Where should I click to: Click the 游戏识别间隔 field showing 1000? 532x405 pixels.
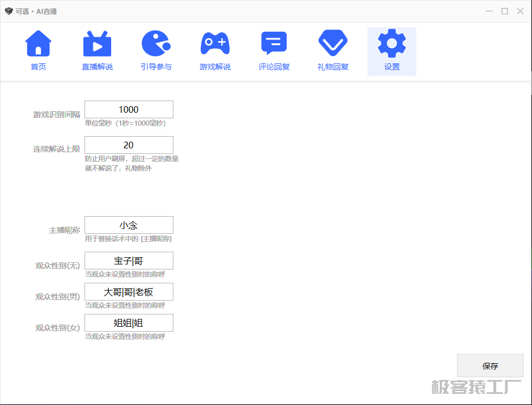[x=128, y=109]
